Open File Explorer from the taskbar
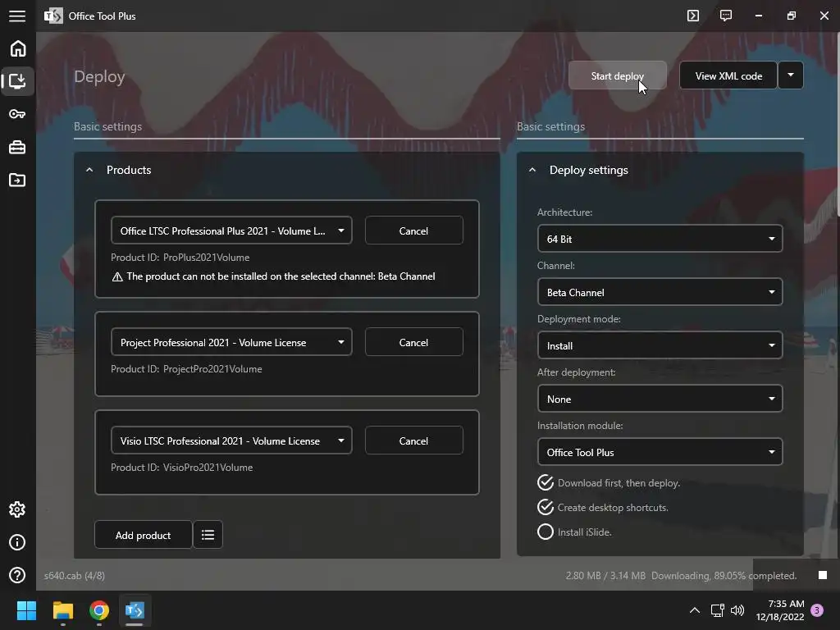This screenshot has width=840, height=630. click(x=62, y=610)
